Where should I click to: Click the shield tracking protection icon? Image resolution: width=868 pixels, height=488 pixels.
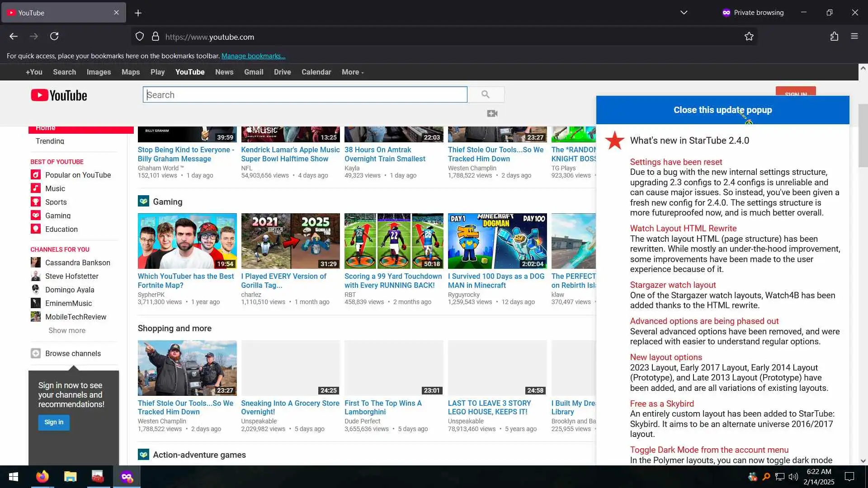click(140, 37)
